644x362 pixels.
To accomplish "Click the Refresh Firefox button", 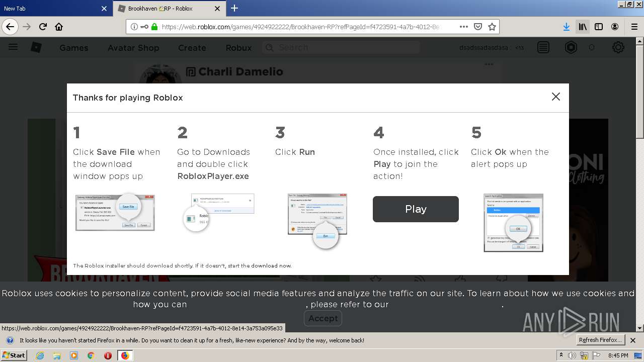I will (601, 340).
